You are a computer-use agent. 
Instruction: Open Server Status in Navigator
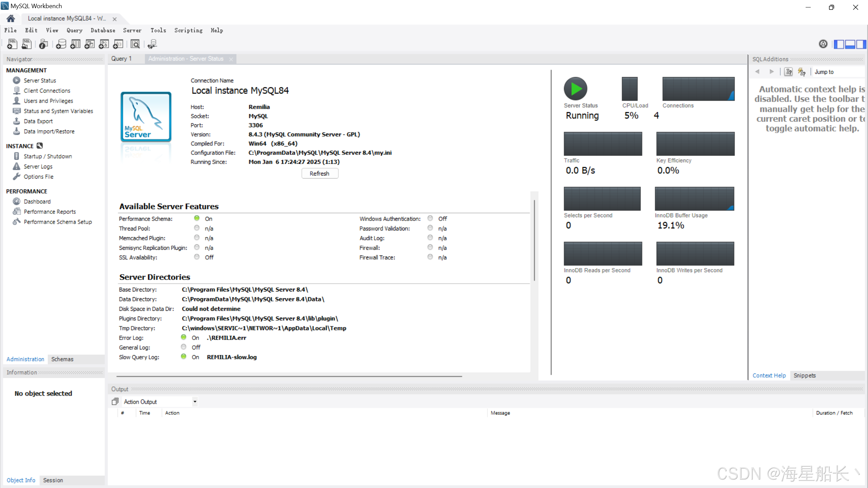40,80
